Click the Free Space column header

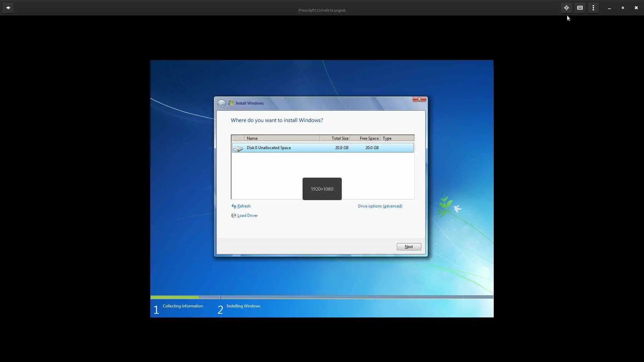click(x=365, y=138)
